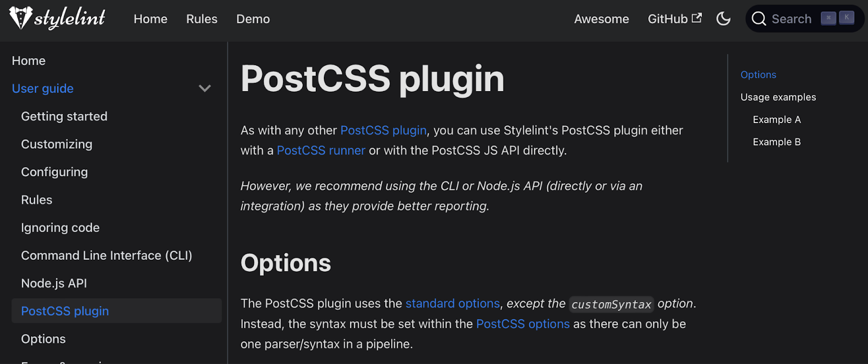Viewport: 868px width, 364px height.
Task: Jump to Usage examples via the outline
Action: click(777, 97)
